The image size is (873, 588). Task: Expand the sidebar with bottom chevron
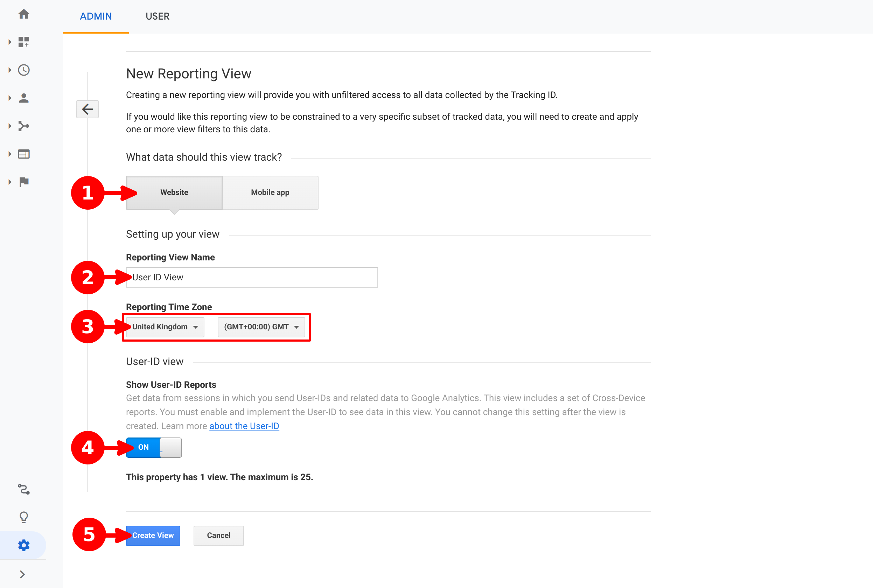pos(22,574)
